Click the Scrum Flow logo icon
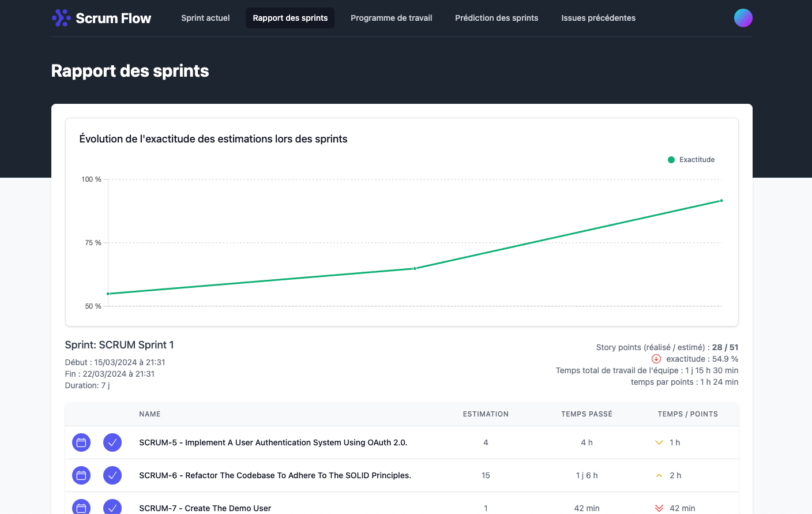The image size is (812, 514). pos(61,18)
